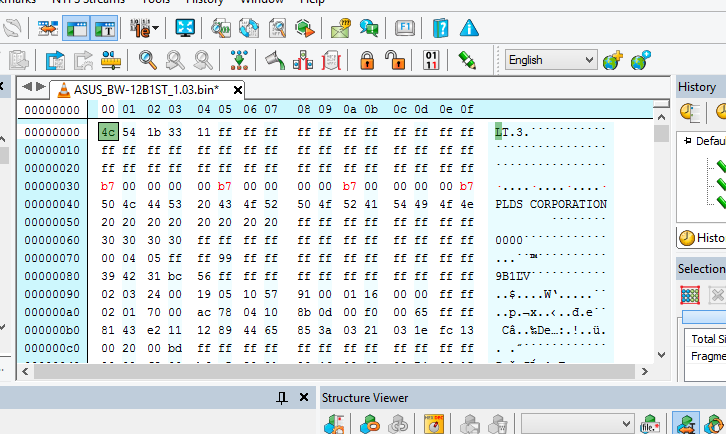Click the Find Previous gray magnifier icon

click(x=175, y=60)
